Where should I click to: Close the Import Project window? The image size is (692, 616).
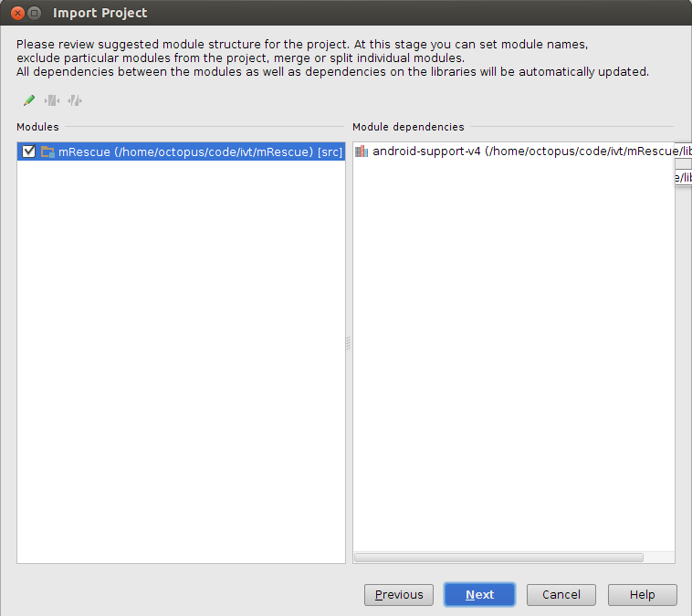click(17, 14)
